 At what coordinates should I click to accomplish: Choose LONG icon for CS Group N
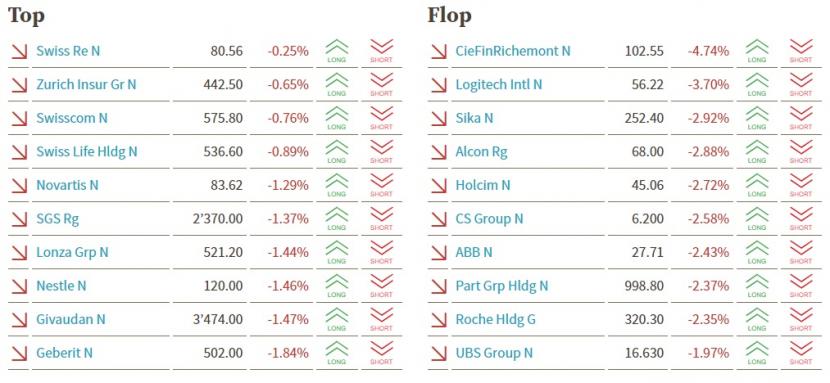pos(757,218)
